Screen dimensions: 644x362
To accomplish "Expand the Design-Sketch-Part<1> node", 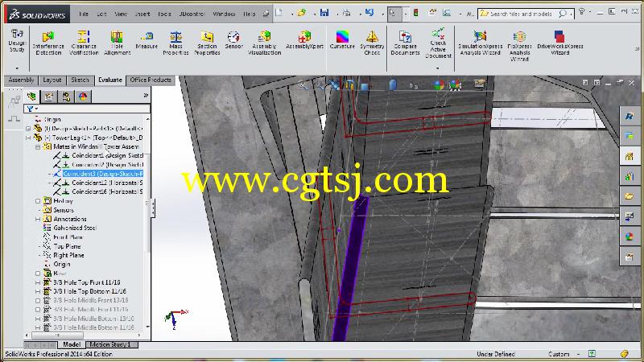I will [x=28, y=129].
